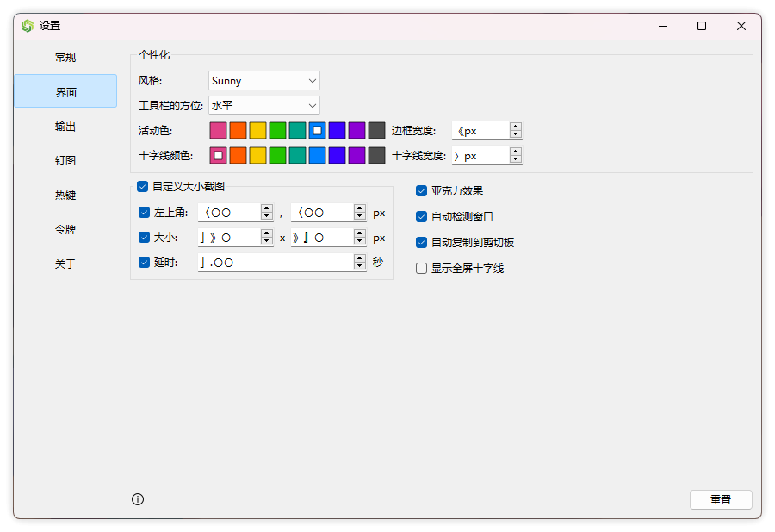Viewport: 775px width, 532px height.
Task: Go to the 钉图 settings page
Action: click(x=65, y=160)
